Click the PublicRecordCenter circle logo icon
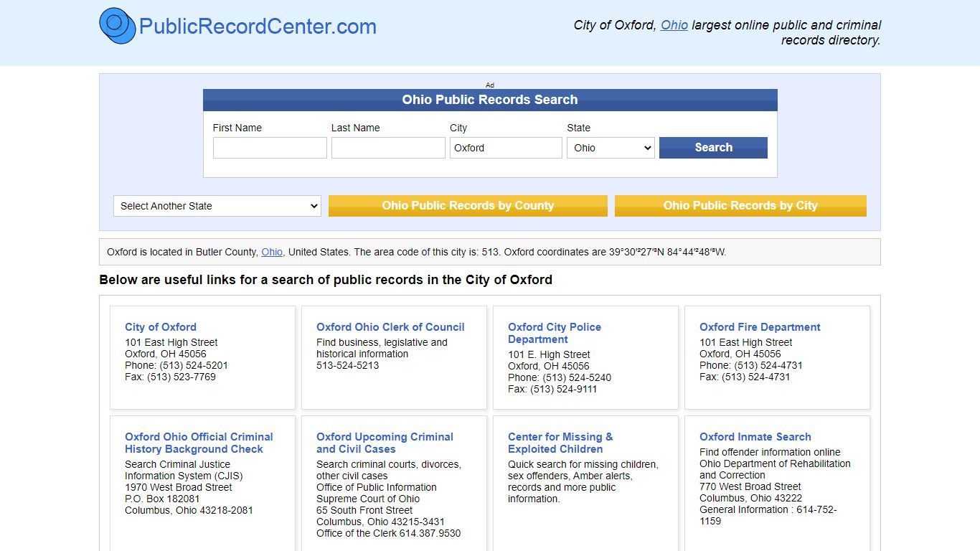This screenshot has height=551, width=980. click(118, 26)
